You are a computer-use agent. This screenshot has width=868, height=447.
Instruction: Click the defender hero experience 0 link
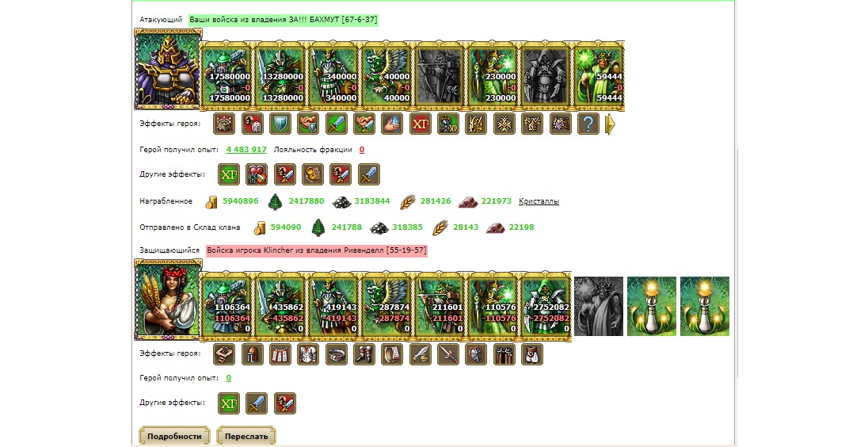pyautogui.click(x=229, y=378)
